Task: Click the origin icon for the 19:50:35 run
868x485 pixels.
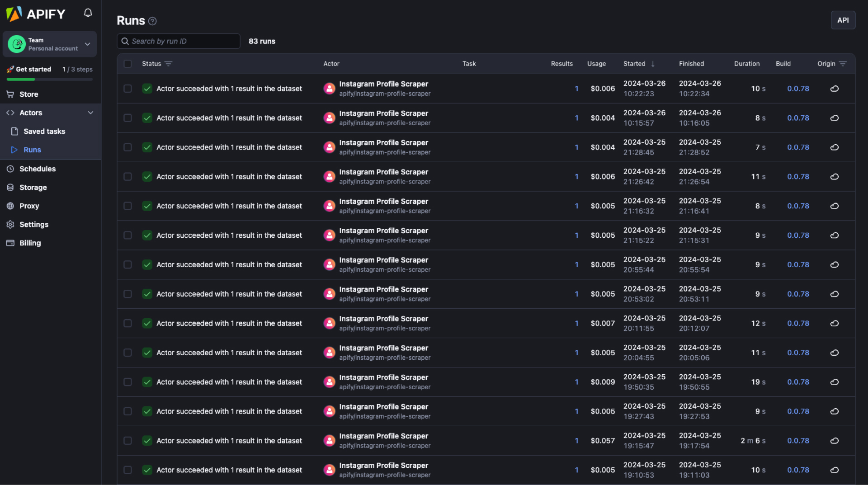Action: pos(835,382)
